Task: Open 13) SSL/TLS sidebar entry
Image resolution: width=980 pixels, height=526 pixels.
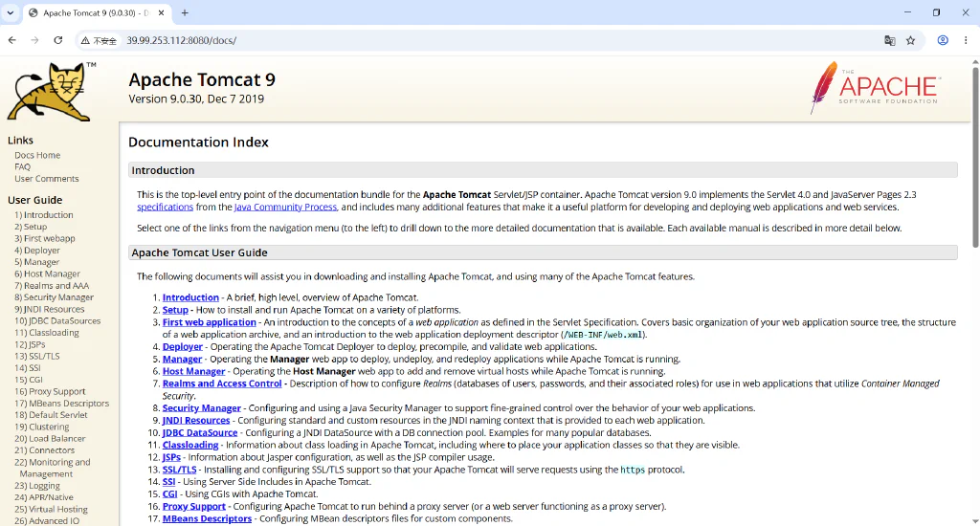Action: tap(37, 356)
